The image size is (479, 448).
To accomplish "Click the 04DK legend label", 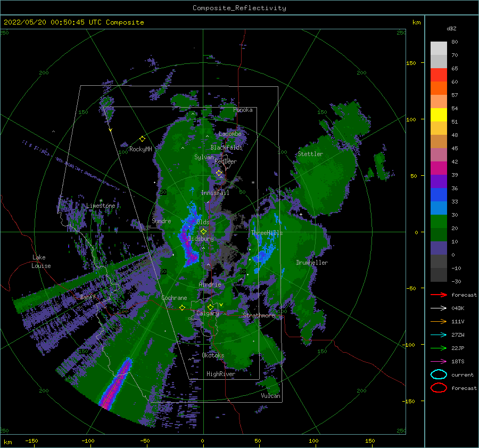I will (x=458, y=308).
